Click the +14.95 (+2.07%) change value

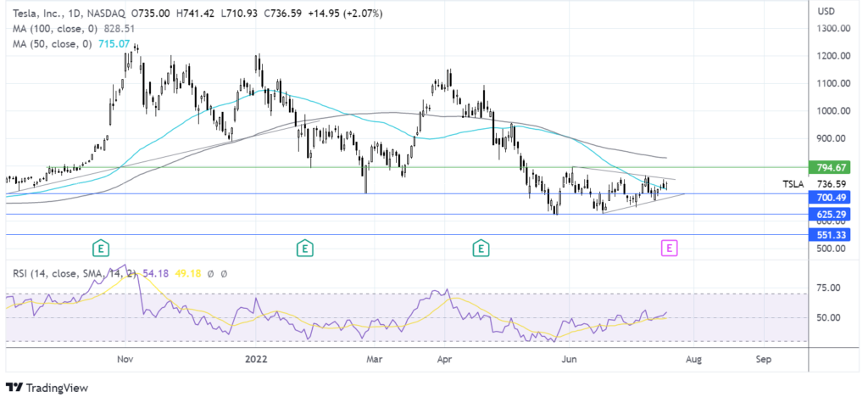pyautogui.click(x=346, y=13)
